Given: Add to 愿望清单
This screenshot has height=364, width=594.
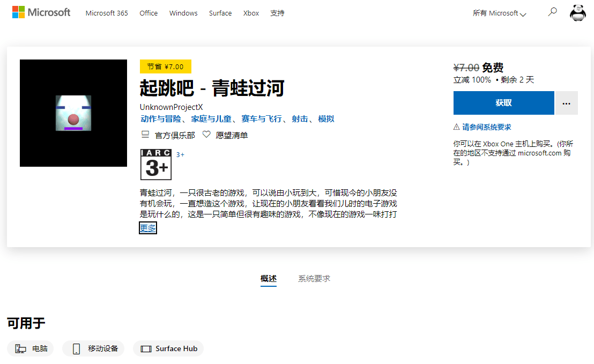Looking at the screenshot, I should [232, 135].
